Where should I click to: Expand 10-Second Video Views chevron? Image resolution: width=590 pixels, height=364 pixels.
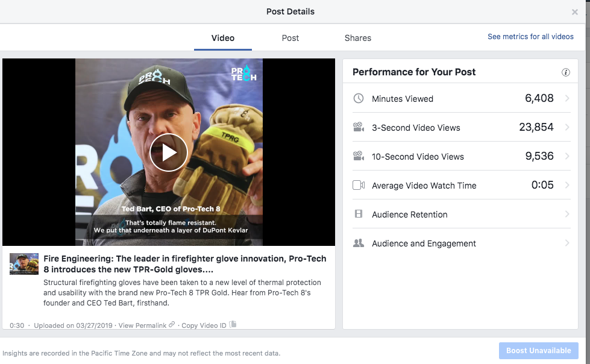tap(567, 156)
